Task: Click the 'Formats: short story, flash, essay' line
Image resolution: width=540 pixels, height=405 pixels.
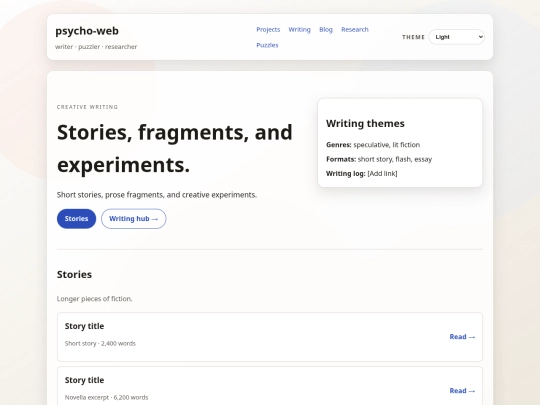Action: [x=379, y=159]
